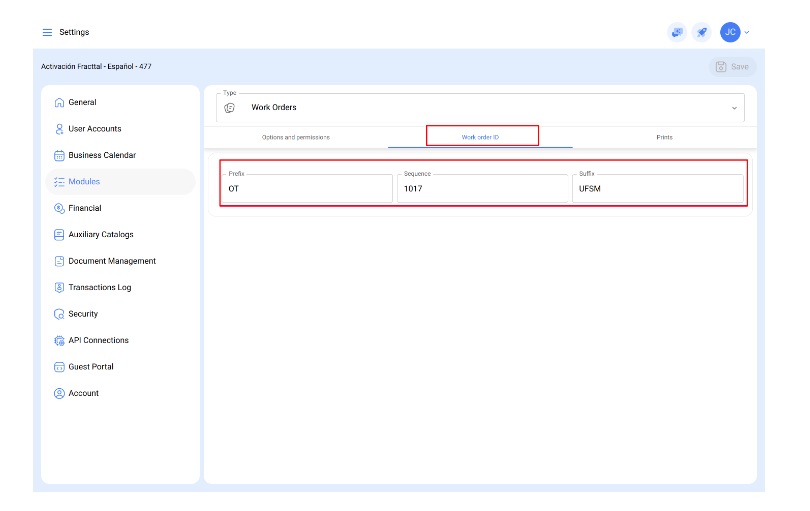Click the Suffix input field
The width and height of the screenshot is (810, 511).
pos(658,189)
